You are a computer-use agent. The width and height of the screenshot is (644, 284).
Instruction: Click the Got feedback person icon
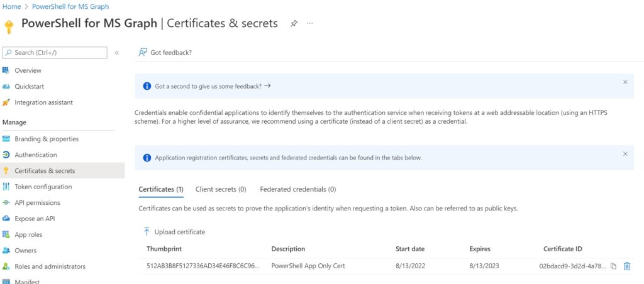pos(143,53)
